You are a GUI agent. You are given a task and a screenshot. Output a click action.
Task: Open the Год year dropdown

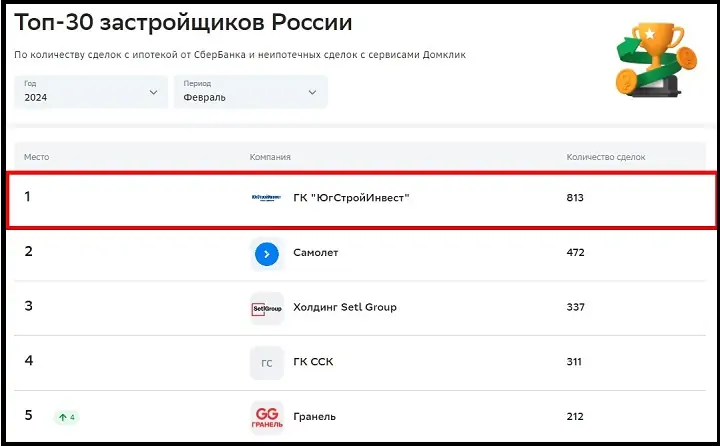coord(90,92)
